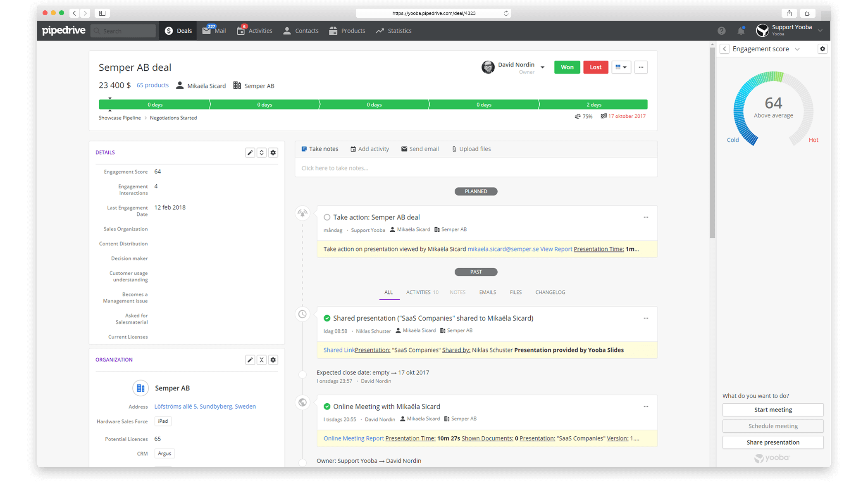Click Semper AB organization building icon
Image resolution: width=868 pixels, height=488 pixels.
point(141,388)
